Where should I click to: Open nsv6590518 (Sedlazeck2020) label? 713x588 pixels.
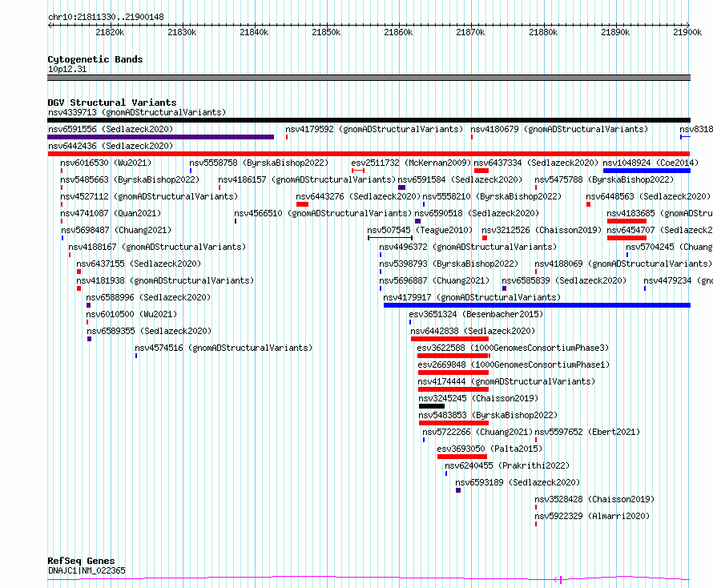point(477,213)
